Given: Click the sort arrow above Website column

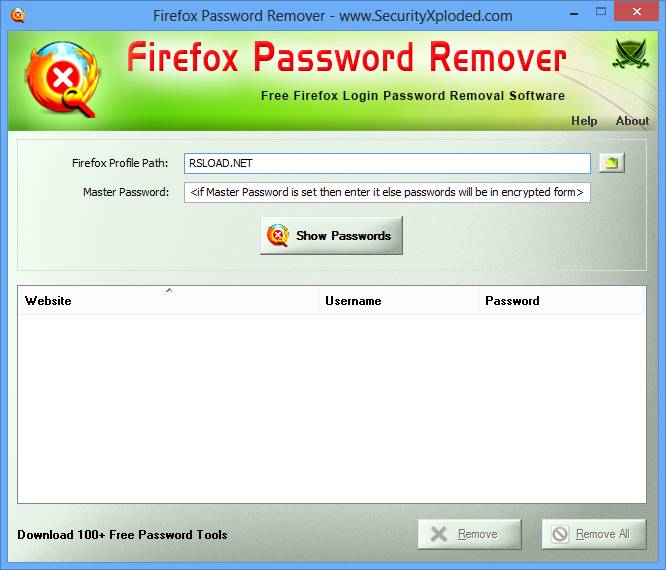Looking at the screenshot, I should coord(169,291).
